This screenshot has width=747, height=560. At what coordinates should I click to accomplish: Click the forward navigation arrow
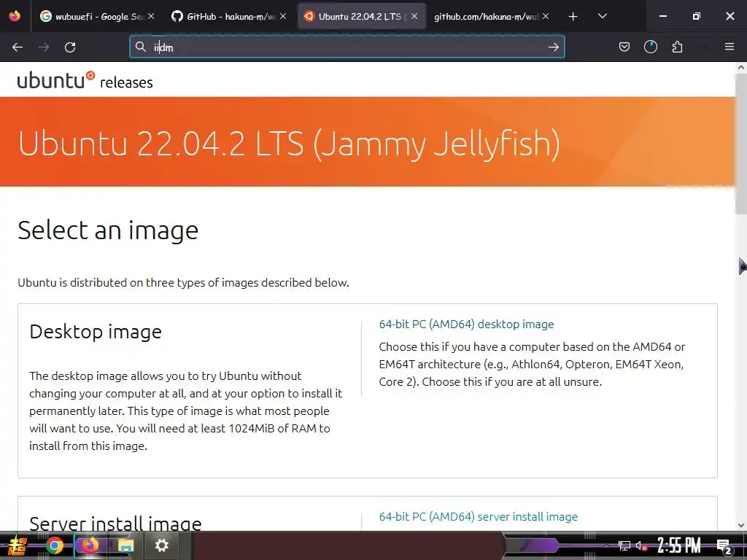44,47
